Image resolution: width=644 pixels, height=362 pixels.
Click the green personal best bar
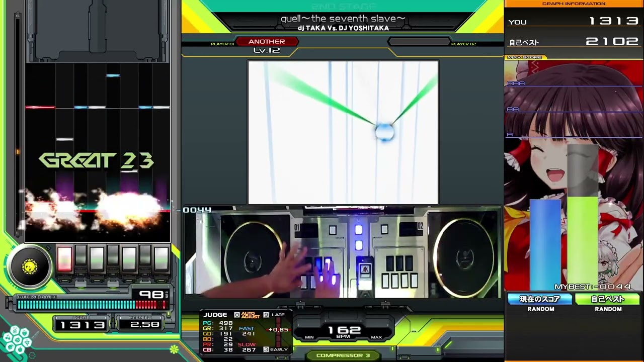(x=583, y=243)
